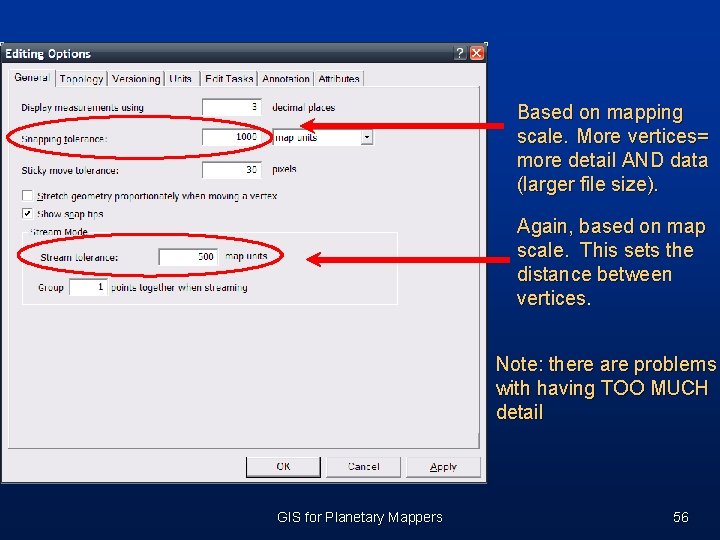The image size is (720, 540).
Task: Switch to the General tab
Action: coord(31,78)
